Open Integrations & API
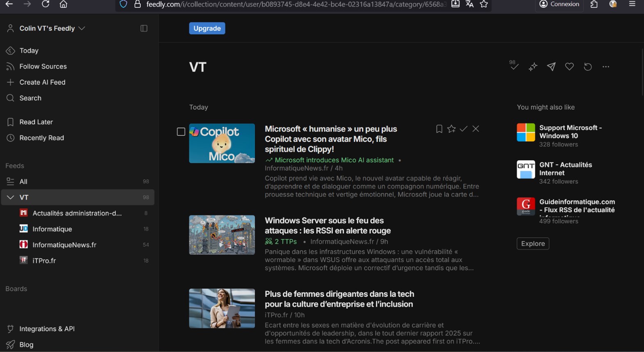Viewport: 644px width, 352px height. point(47,329)
